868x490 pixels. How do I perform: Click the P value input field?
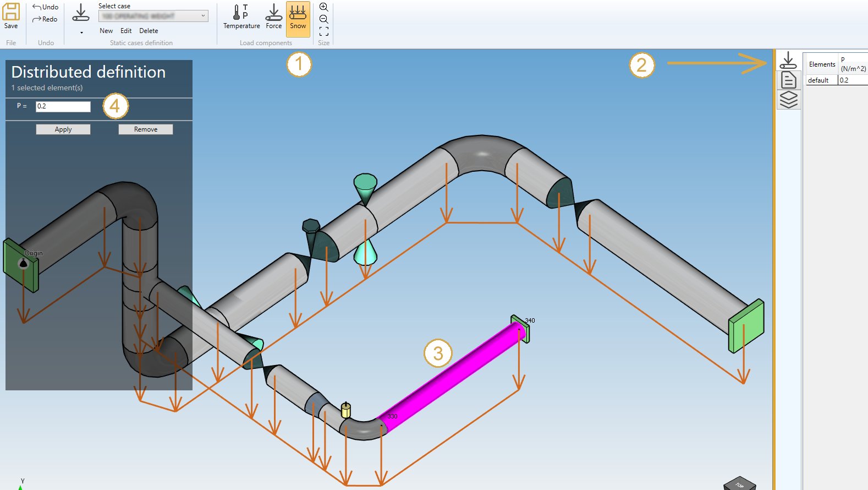pos(63,106)
